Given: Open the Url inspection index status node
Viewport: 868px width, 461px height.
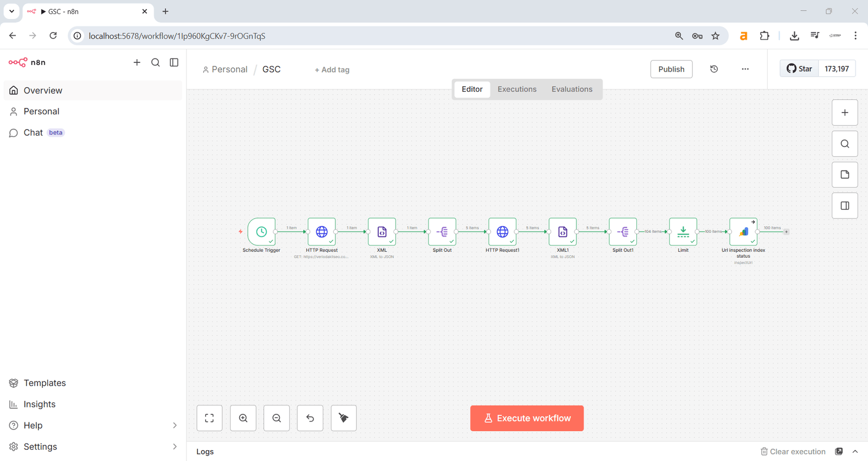Looking at the screenshot, I should tap(743, 232).
